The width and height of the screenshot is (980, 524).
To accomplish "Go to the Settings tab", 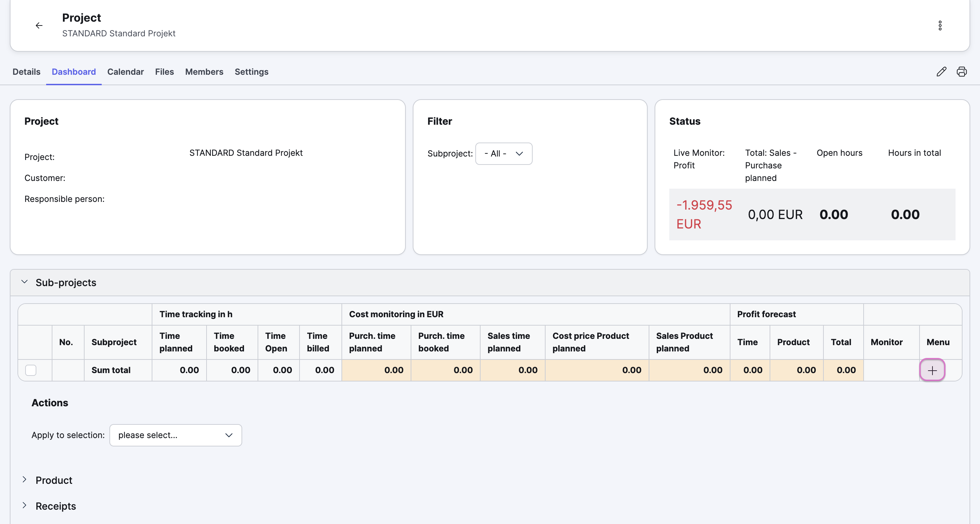I will pos(252,72).
